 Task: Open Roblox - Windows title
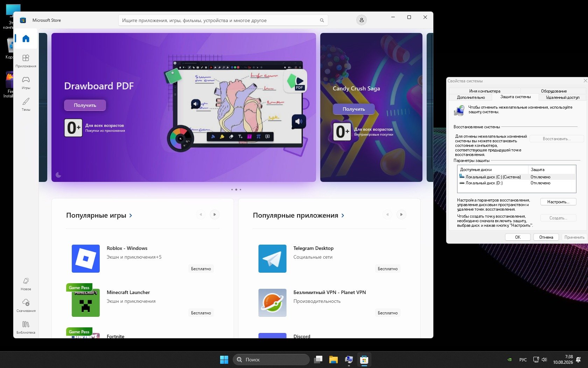point(127,248)
